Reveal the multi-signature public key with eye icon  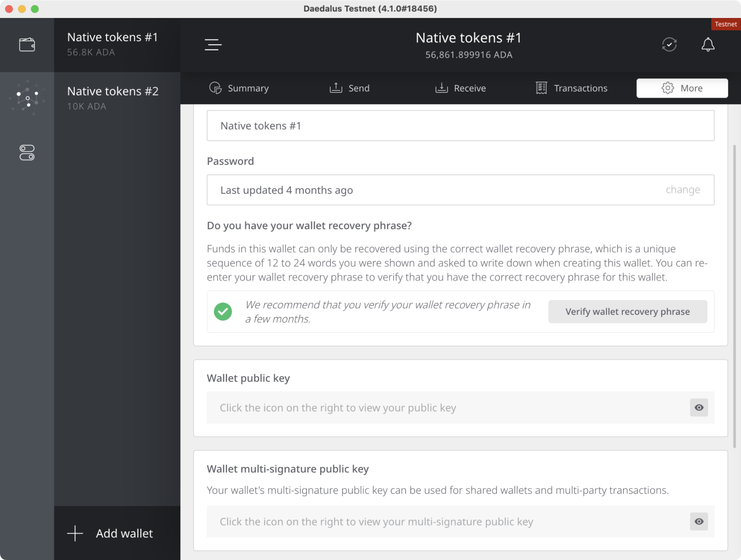tap(699, 521)
